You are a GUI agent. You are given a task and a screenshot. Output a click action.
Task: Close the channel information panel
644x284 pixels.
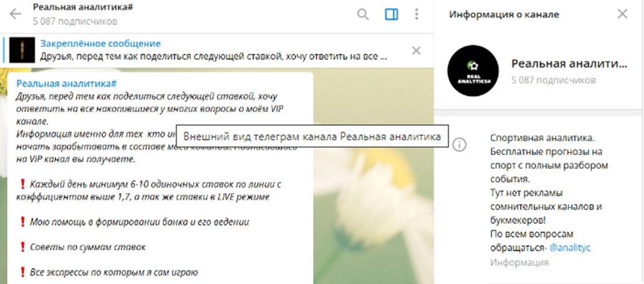click(623, 14)
